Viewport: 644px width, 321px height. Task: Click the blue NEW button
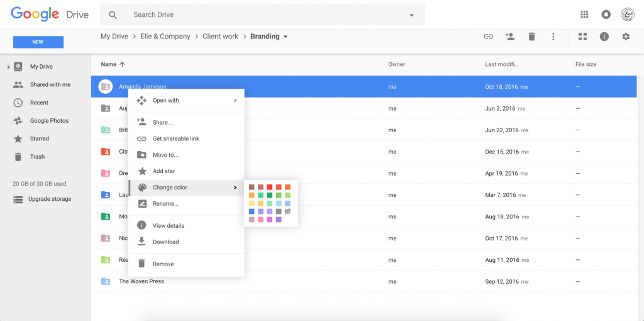pyautogui.click(x=38, y=42)
